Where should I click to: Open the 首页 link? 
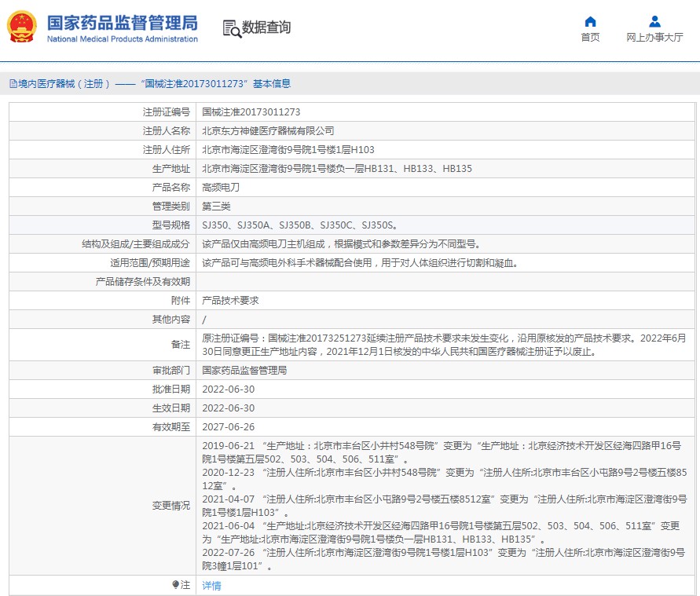(x=590, y=38)
